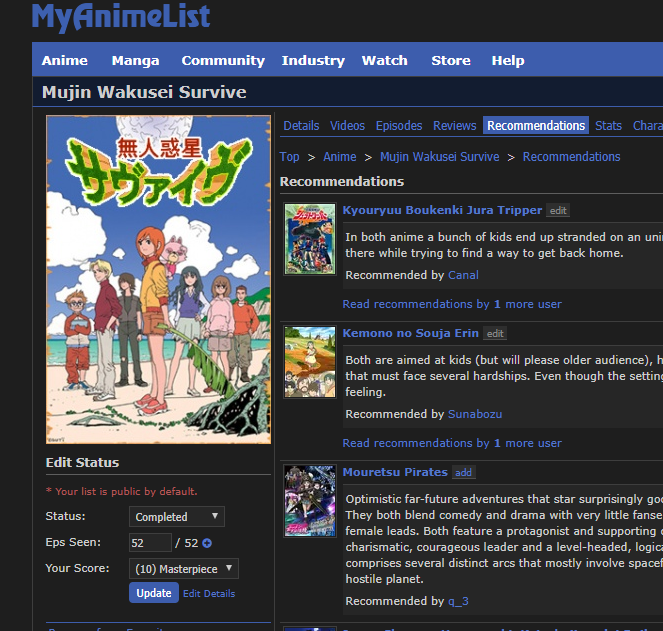
Task: Open the Status dropdown showing Completed
Action: [x=177, y=517]
